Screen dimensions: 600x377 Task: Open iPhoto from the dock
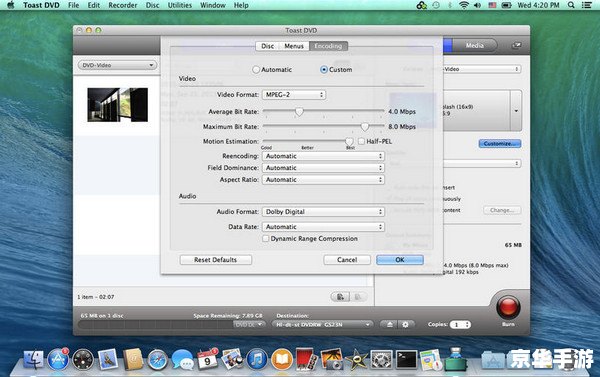point(232,360)
